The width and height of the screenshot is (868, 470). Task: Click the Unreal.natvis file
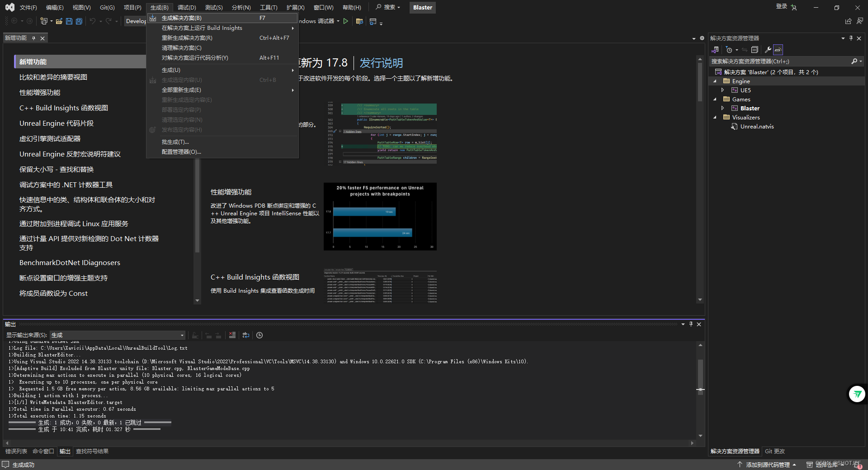756,127
